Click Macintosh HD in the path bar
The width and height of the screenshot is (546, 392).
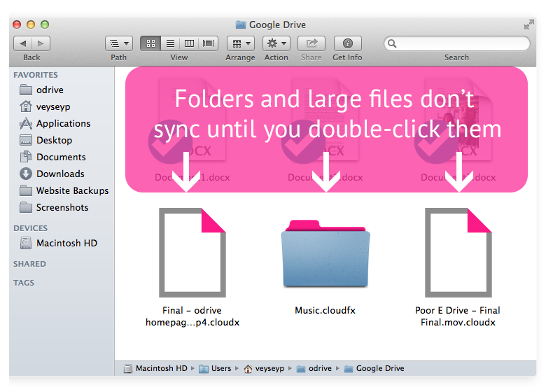coord(155,368)
